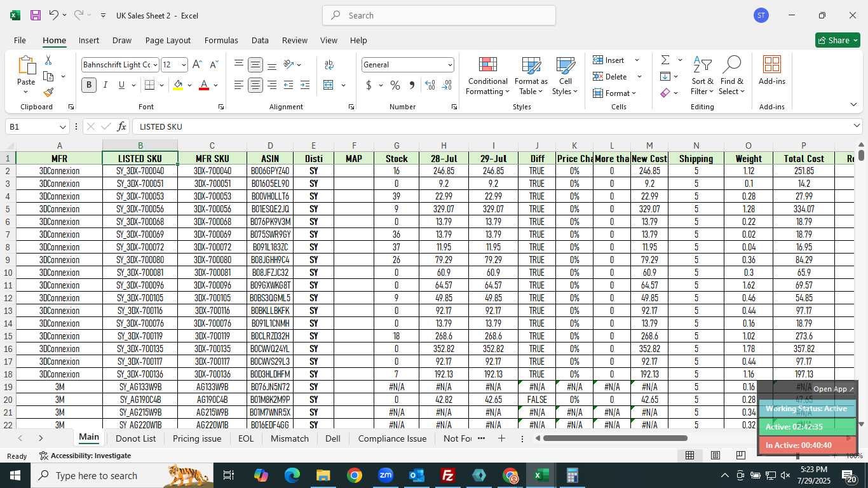Switch to Page Break Preview view
The width and height of the screenshot is (868, 488).
(741, 455)
